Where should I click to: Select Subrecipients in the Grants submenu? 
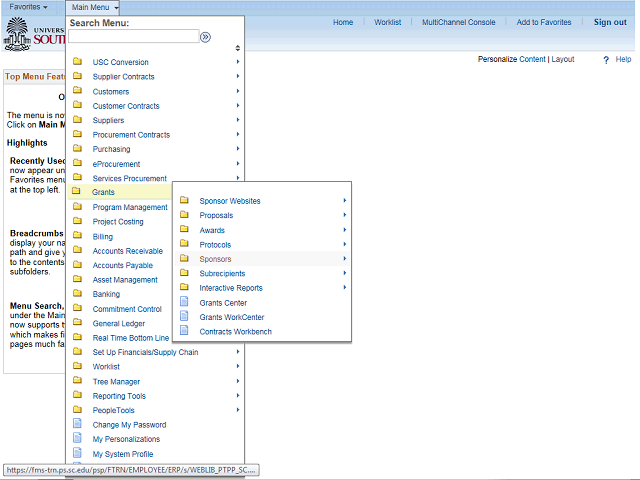click(222, 273)
